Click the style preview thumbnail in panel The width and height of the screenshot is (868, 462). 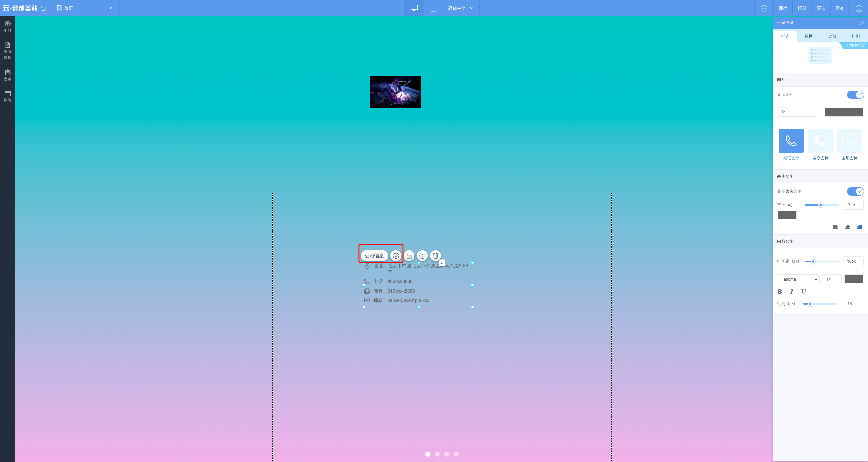[x=820, y=55]
